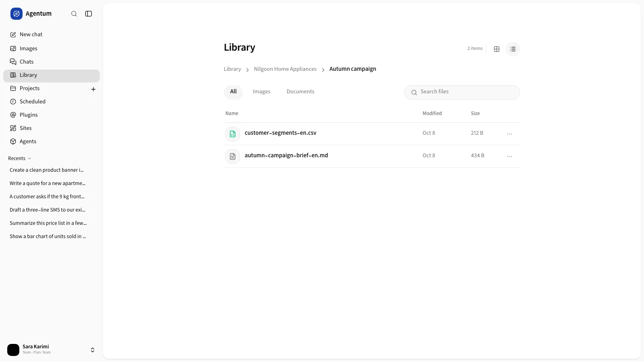Screen dimensions: 644x362
Task: Focus the Search files field
Action: pyautogui.click(x=462, y=93)
